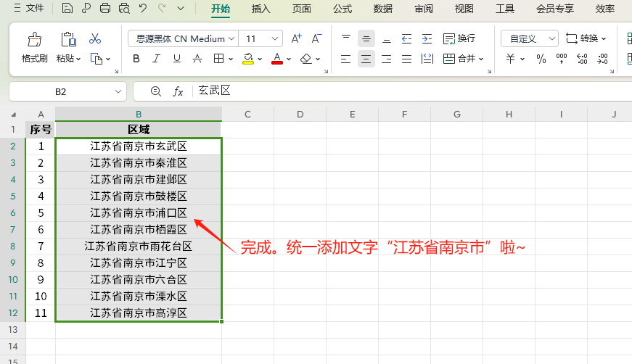Click the Paste (粘贴) clipboard icon
The height and width of the screenshot is (364, 632).
pyautogui.click(x=68, y=39)
